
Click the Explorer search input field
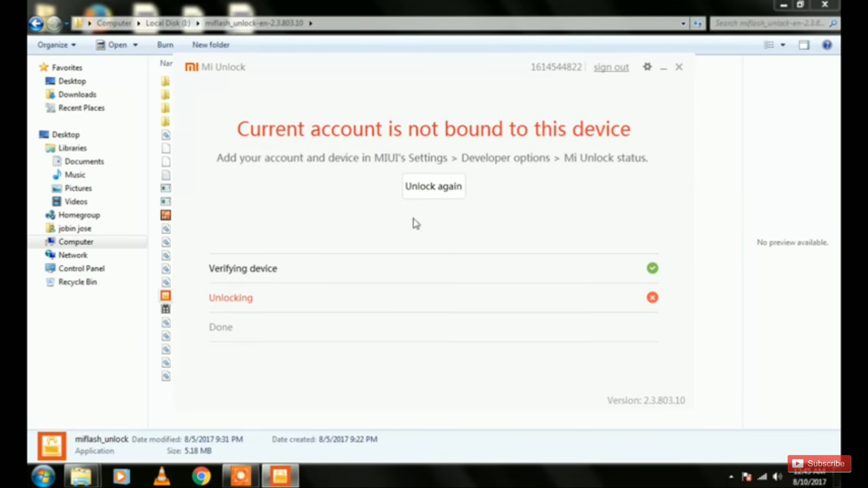pos(769,23)
